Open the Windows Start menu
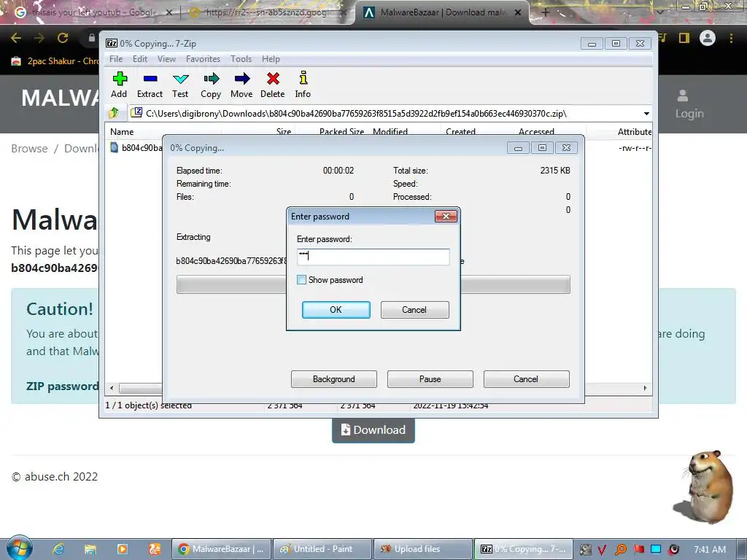The height and width of the screenshot is (560, 747). tap(19, 548)
